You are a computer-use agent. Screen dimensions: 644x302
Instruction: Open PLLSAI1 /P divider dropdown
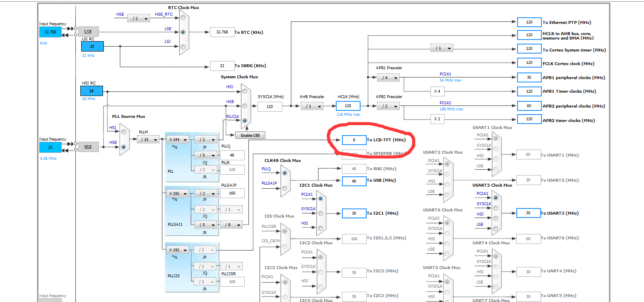[x=205, y=193]
